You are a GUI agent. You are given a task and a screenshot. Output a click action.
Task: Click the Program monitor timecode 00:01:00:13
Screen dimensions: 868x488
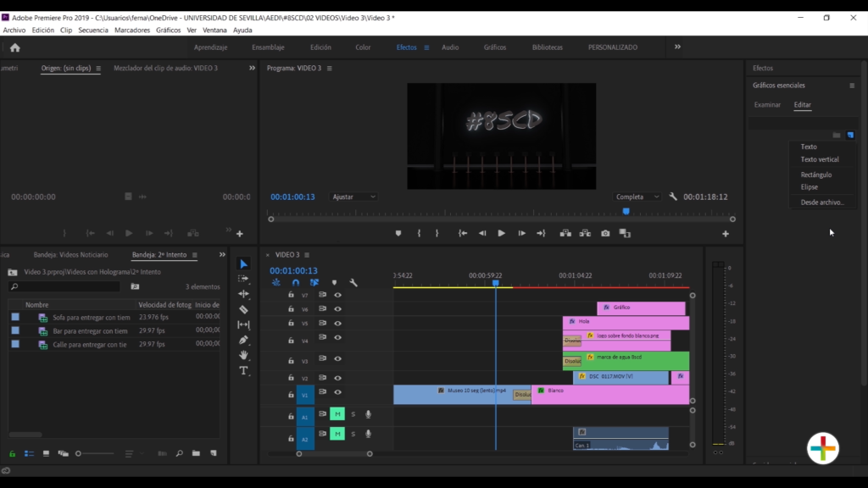coord(292,197)
